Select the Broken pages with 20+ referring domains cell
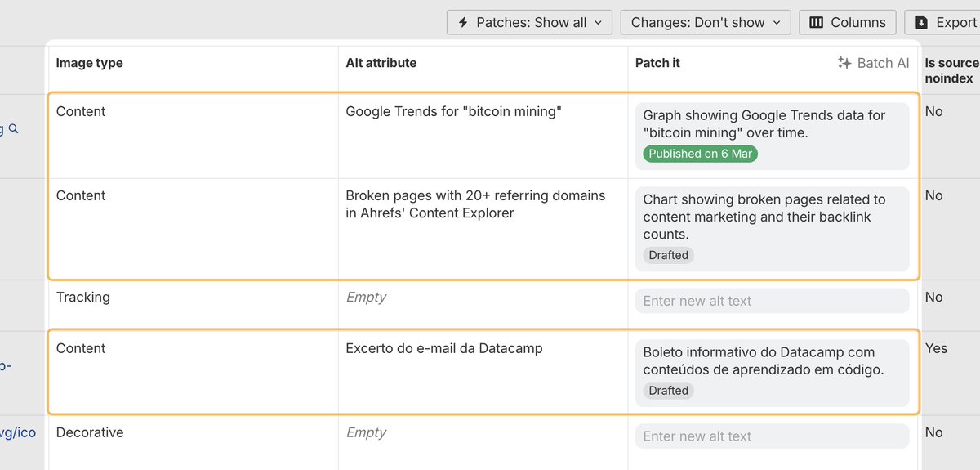This screenshot has height=470, width=980. (x=476, y=204)
